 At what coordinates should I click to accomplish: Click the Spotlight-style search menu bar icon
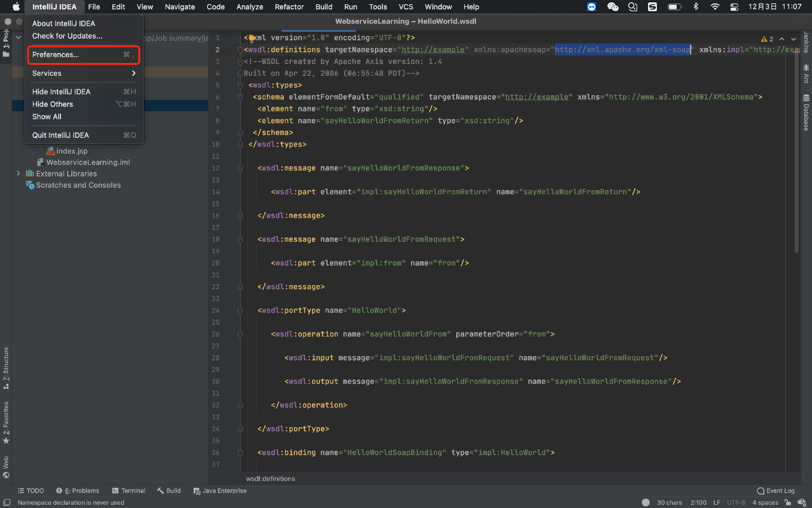(x=632, y=7)
